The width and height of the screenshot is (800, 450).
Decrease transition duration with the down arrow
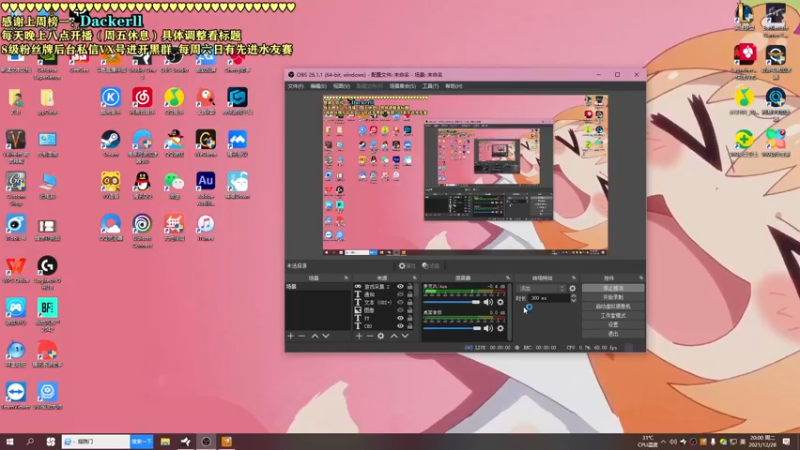tap(573, 300)
